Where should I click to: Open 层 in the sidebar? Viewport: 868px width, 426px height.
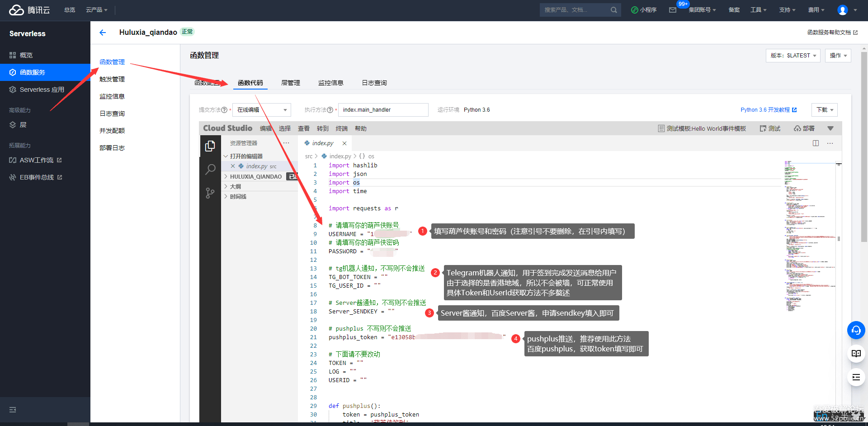pyautogui.click(x=45, y=125)
